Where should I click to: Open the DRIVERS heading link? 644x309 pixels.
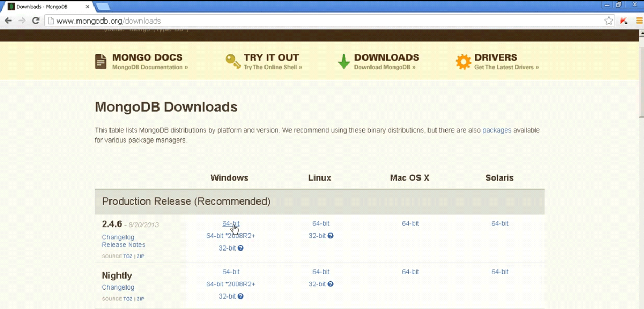pyautogui.click(x=496, y=58)
